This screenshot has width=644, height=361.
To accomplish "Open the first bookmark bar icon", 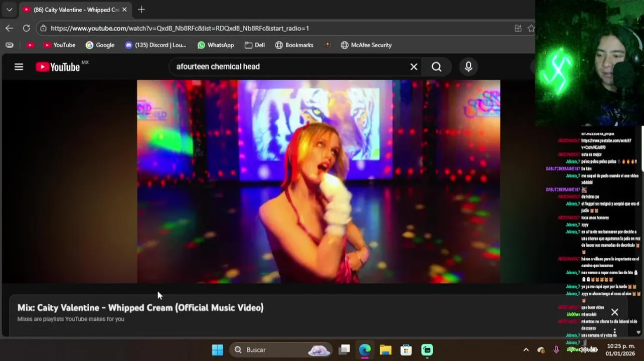I will [x=9, y=45].
